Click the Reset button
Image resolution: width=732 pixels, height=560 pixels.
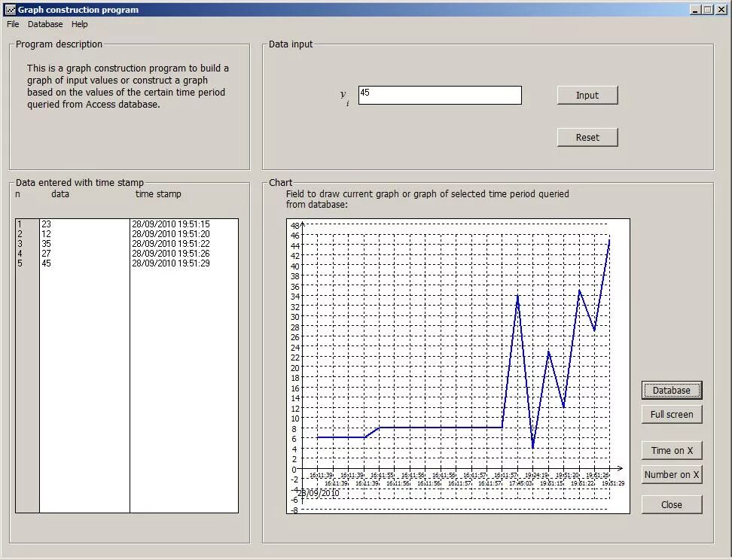(587, 137)
